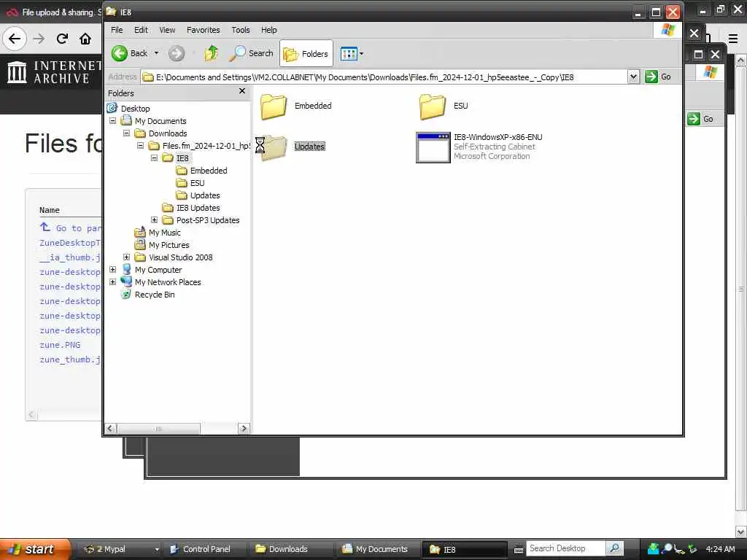Select My Network Places in tree
Image resolution: width=747 pixels, height=560 pixels.
click(168, 282)
